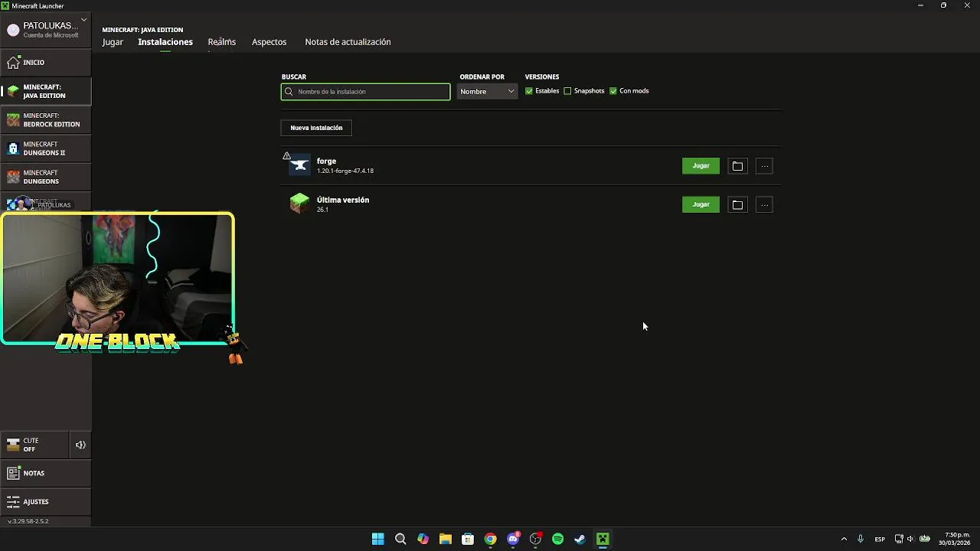980x551 pixels.
Task: Open Steam from the taskbar
Action: click(580, 539)
